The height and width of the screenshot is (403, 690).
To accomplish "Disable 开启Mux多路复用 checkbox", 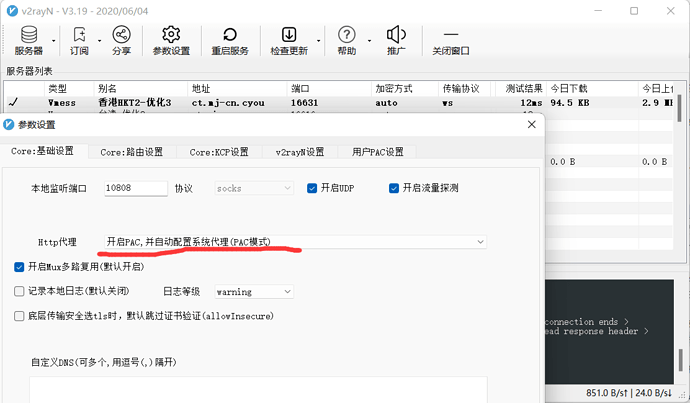I will [x=20, y=267].
